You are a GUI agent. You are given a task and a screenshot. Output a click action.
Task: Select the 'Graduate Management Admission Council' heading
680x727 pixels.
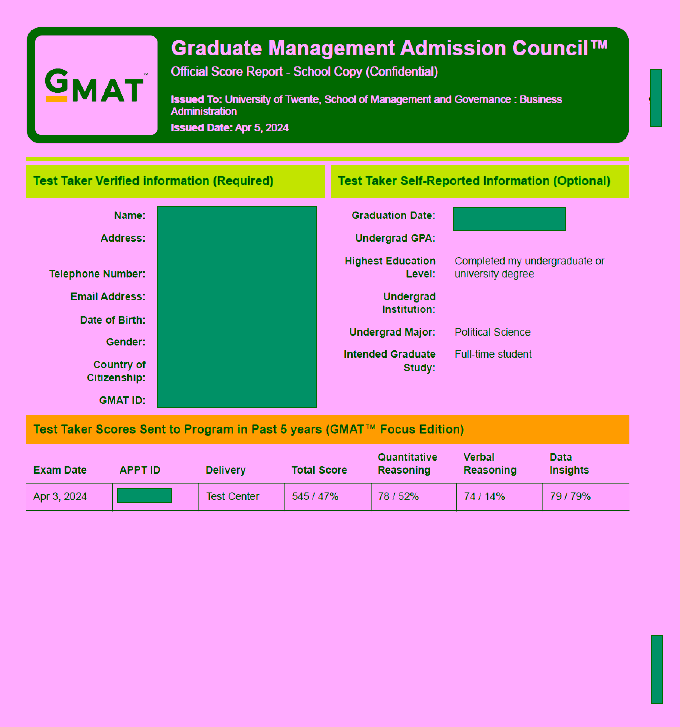(389, 48)
